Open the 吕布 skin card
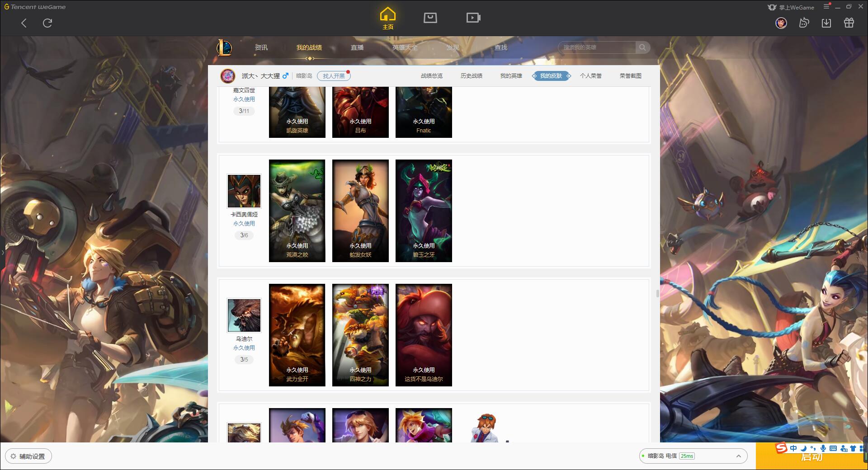 (x=360, y=113)
